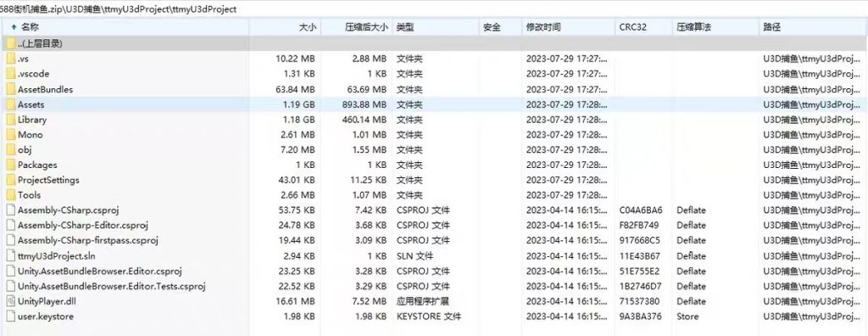This screenshot has width=868, height=336.
Task: Click the ProjectSettings folder icon
Action: [x=10, y=180]
